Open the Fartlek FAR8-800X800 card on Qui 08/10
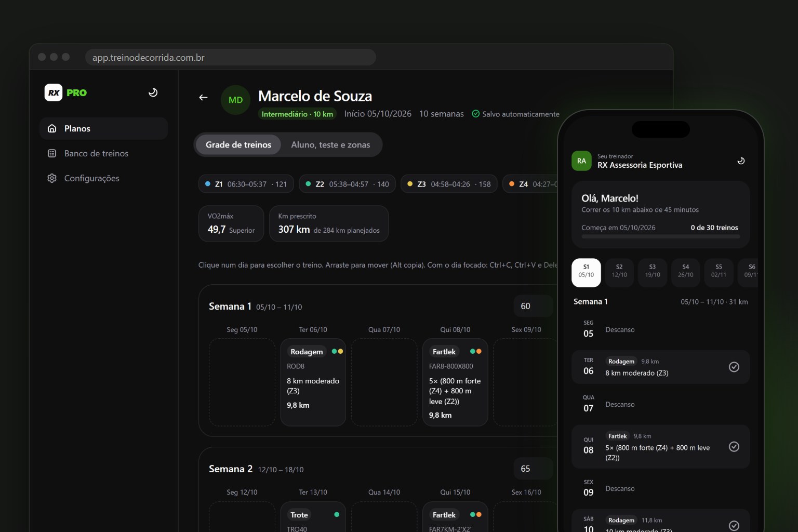 [x=455, y=382]
